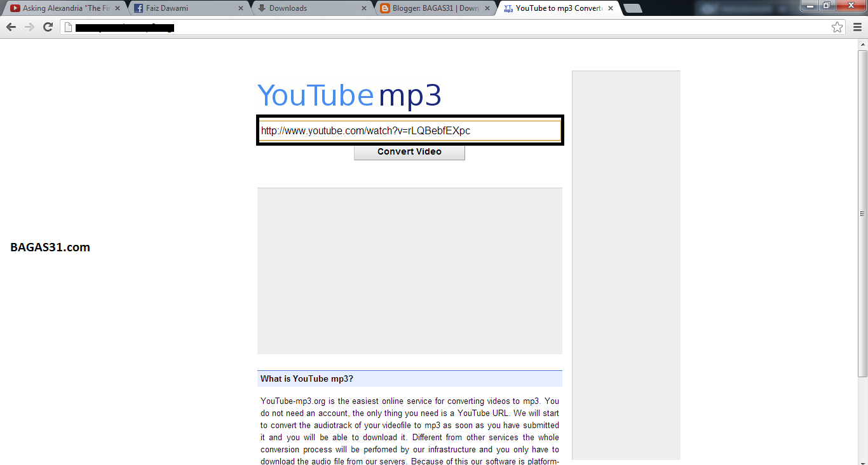
Task: Toggle the bookmark star for this page
Action: (837, 27)
